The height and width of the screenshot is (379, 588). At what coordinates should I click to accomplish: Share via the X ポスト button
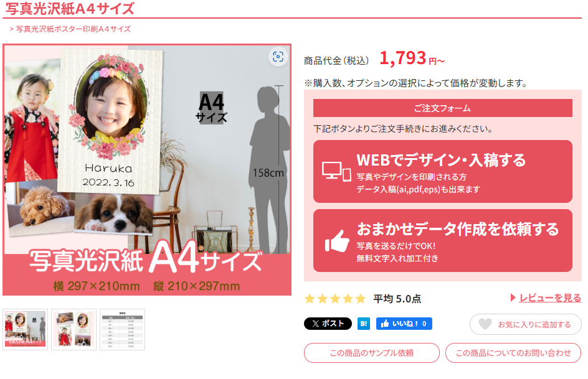click(328, 324)
